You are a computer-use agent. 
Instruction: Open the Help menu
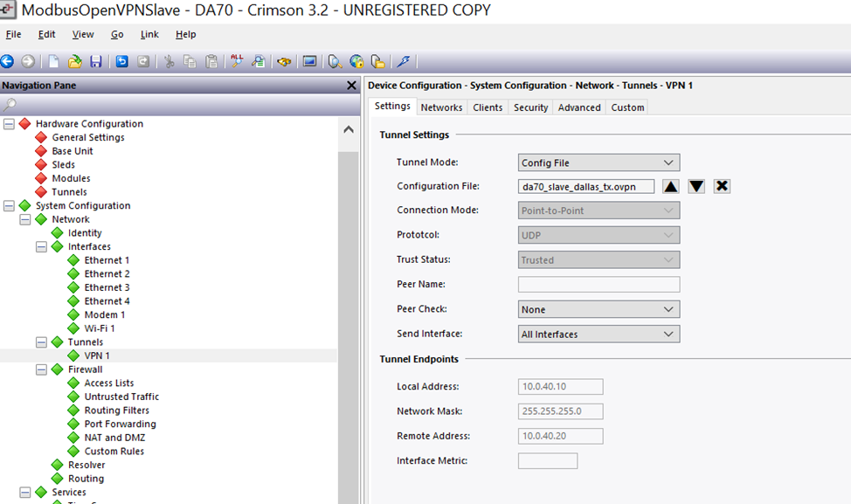(185, 34)
